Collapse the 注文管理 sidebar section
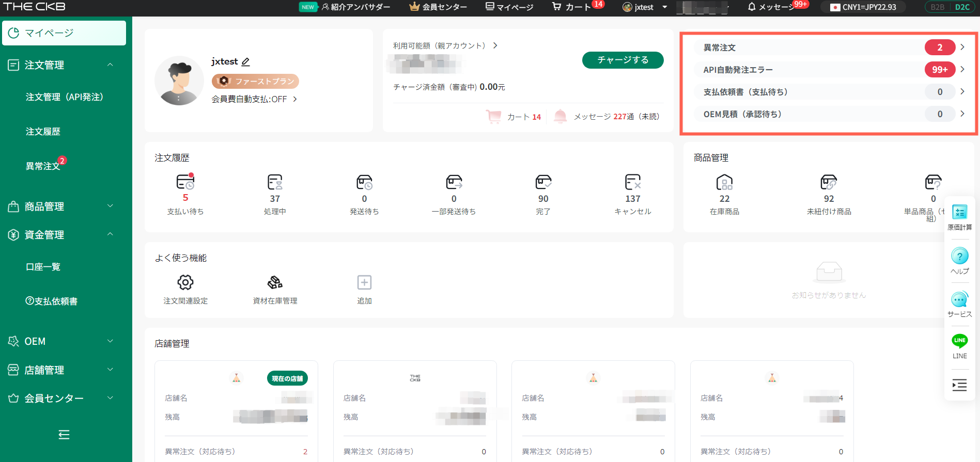This screenshot has width=980, height=462. pyautogui.click(x=110, y=65)
